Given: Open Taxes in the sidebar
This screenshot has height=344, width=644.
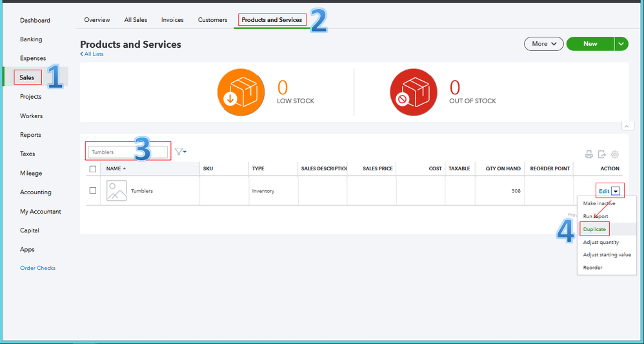Looking at the screenshot, I should tap(28, 154).
